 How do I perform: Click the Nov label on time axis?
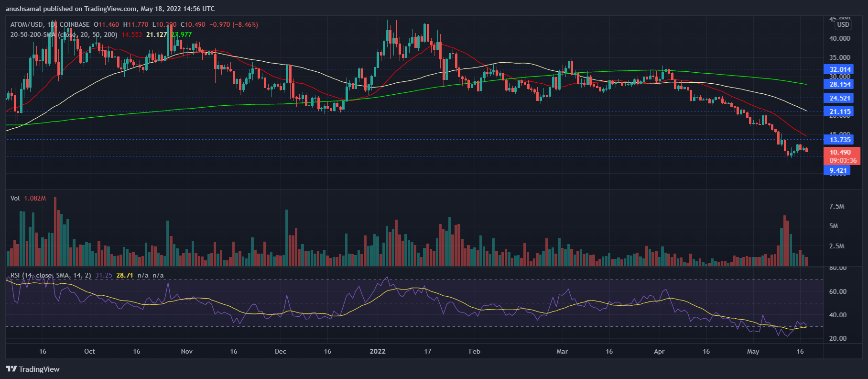[x=187, y=351]
